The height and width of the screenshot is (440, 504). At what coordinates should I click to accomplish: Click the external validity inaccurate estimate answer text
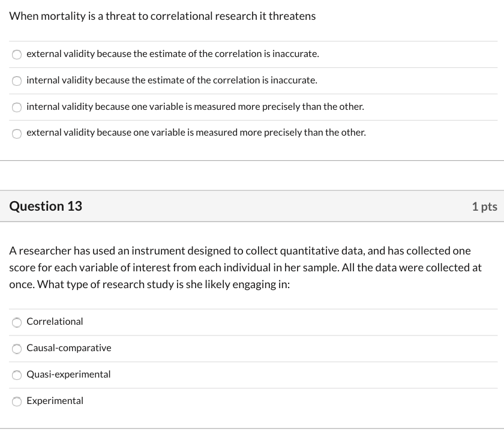pyautogui.click(x=172, y=53)
